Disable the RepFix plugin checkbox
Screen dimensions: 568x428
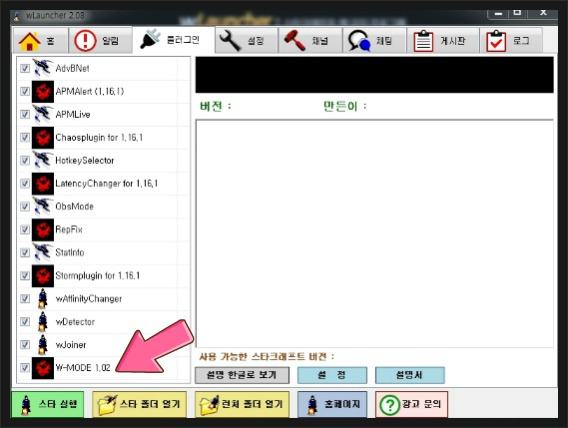coord(25,230)
